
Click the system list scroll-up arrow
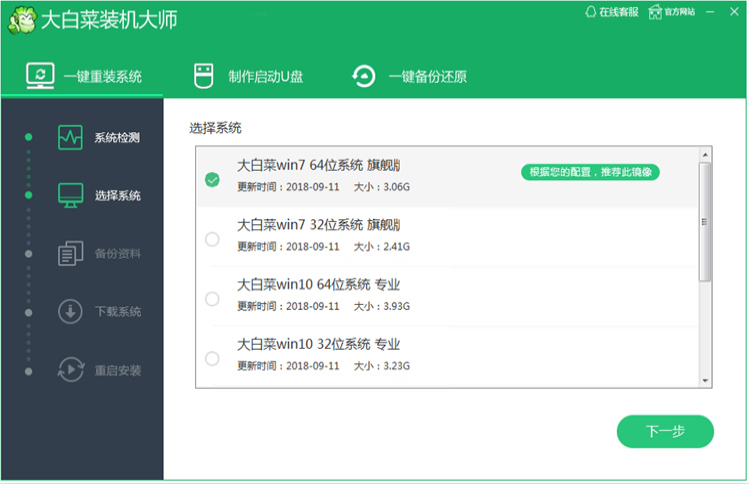tap(705, 155)
